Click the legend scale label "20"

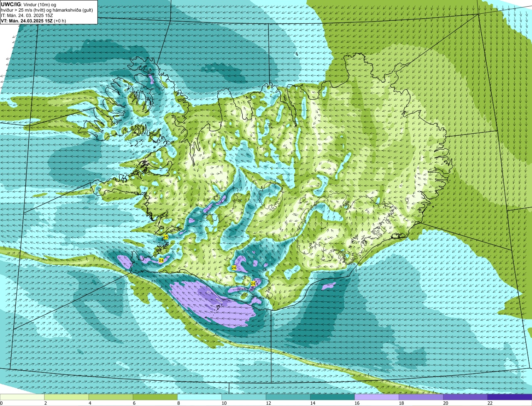click(x=446, y=403)
